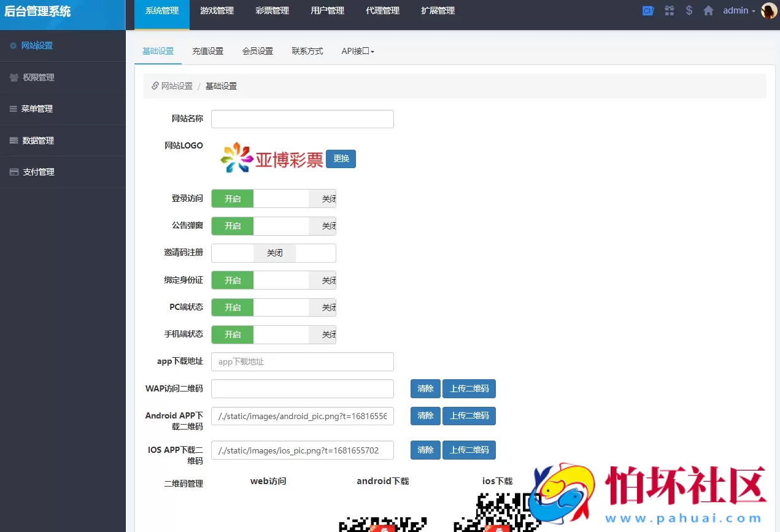Open 数据管理 via the server icon
Screen dimensions: 780x532
14,141
